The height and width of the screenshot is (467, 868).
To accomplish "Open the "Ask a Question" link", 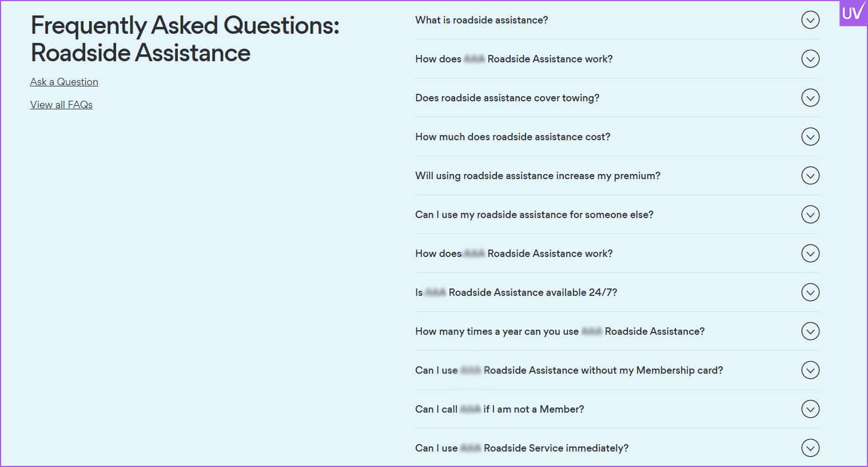I will 64,82.
